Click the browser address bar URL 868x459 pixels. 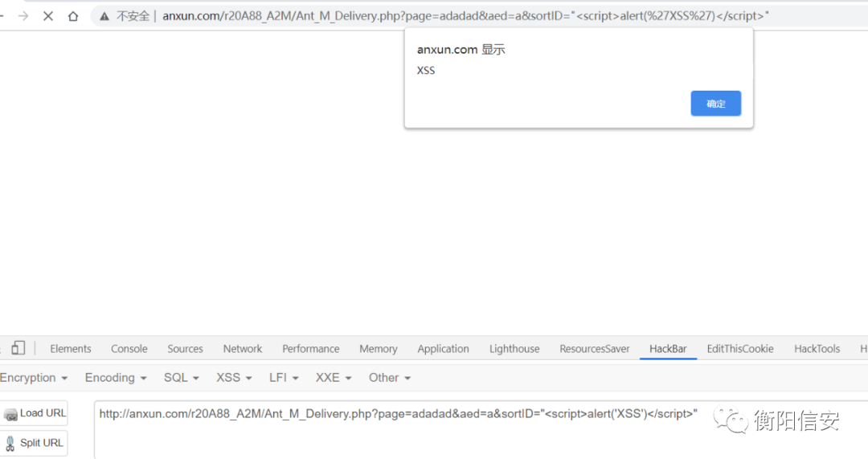pos(465,16)
